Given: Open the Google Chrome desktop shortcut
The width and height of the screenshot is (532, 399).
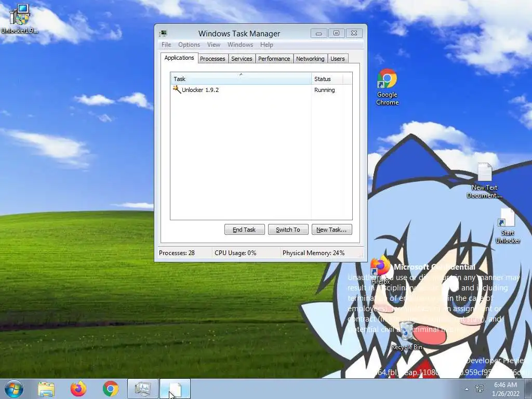Looking at the screenshot, I should click(387, 87).
